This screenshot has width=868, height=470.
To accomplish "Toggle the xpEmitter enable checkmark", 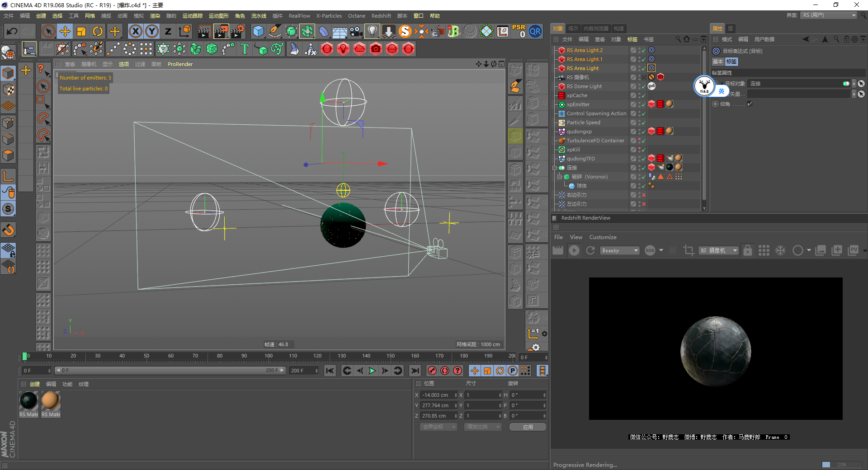I will tap(643, 105).
